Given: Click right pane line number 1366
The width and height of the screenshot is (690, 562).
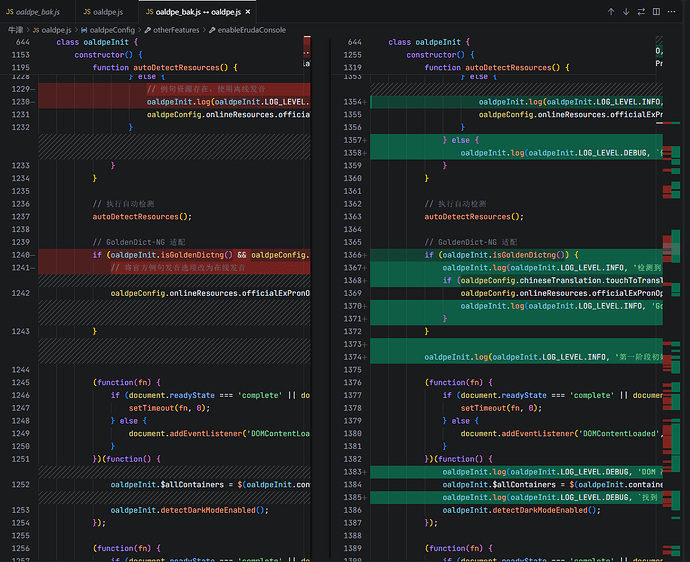Looking at the screenshot, I should click(352, 255).
